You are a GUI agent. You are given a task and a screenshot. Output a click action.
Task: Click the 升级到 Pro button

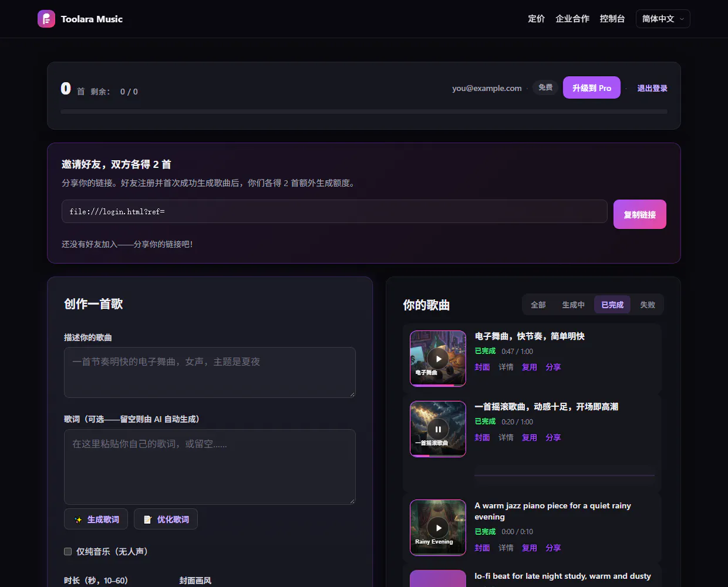click(592, 87)
